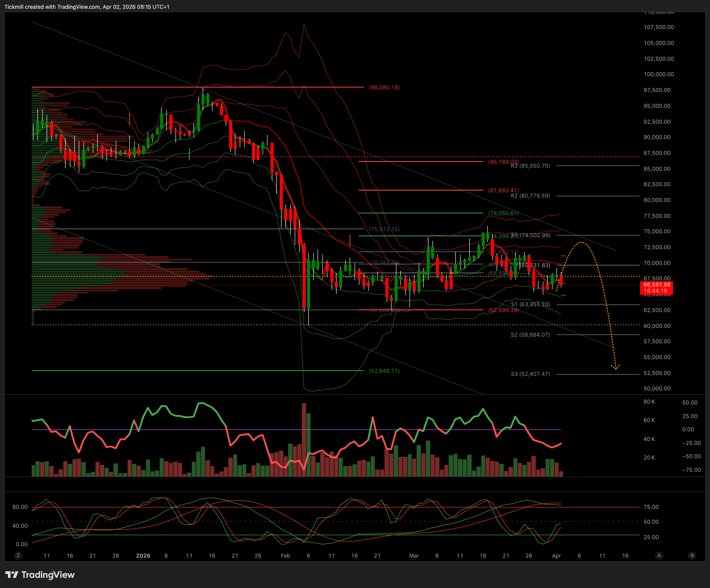This screenshot has width=710, height=588.
Task: Click the Feb month marker on time axis
Action: (x=285, y=556)
